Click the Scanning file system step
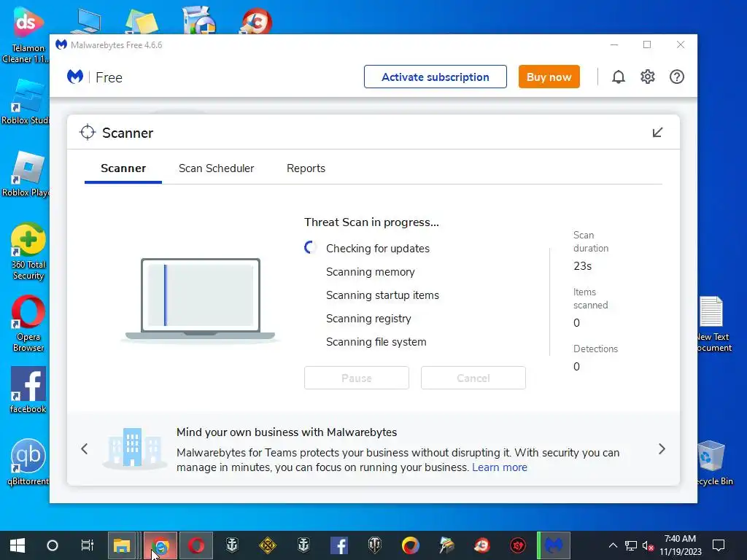This screenshot has width=747, height=560. point(376,342)
